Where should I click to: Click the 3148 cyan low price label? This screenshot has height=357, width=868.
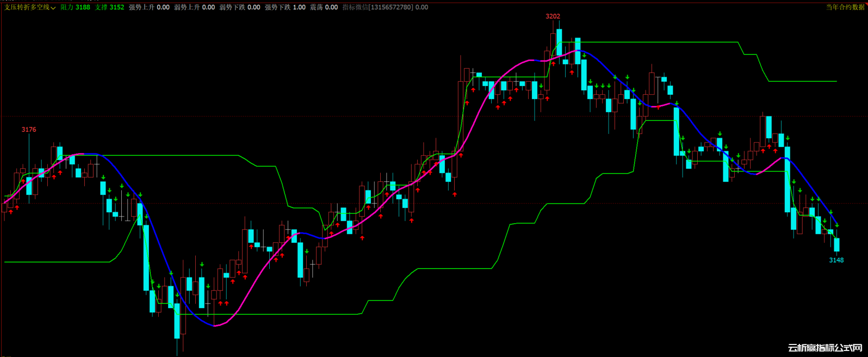836,260
